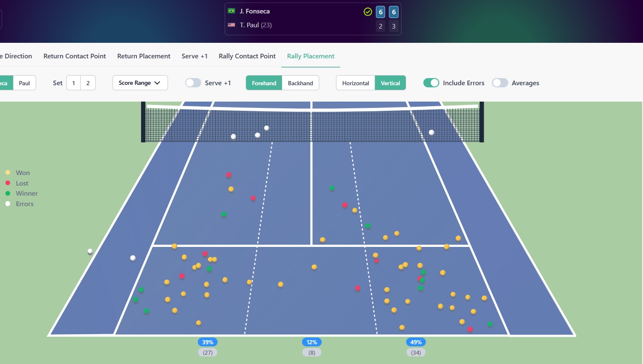Screen dimensions: 643x364
Task: Click the white Errors legend dot
Action: (8, 204)
